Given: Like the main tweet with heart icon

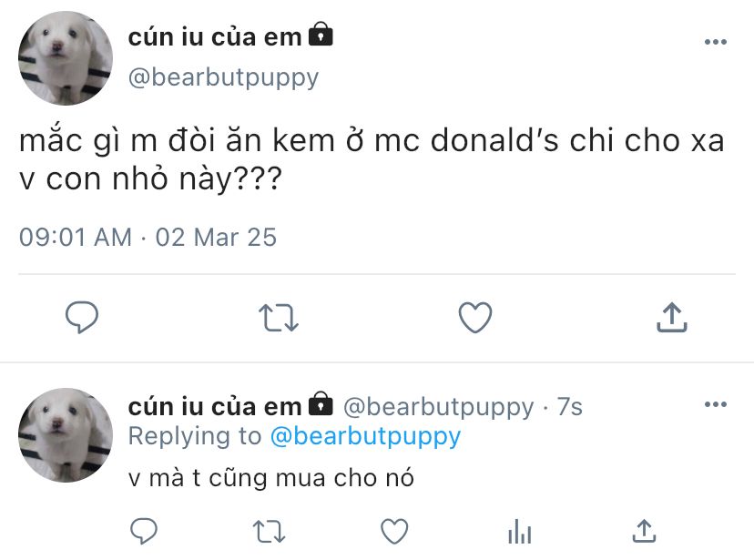Looking at the screenshot, I should [475, 317].
